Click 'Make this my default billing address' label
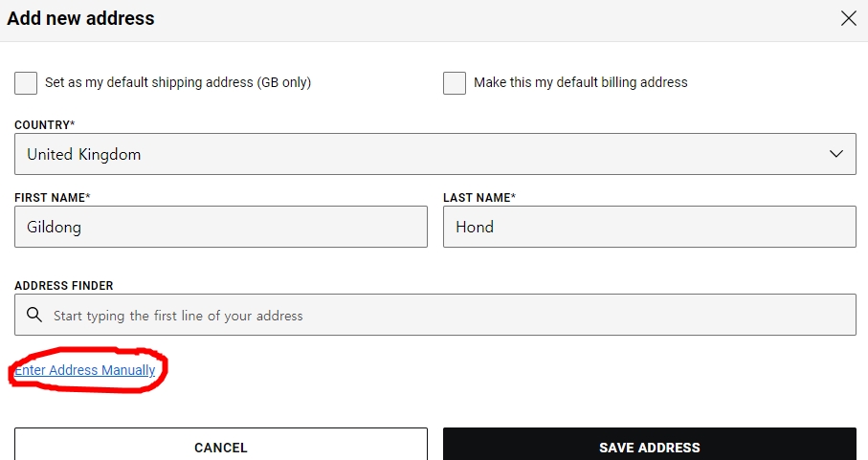868x460 pixels. (581, 82)
